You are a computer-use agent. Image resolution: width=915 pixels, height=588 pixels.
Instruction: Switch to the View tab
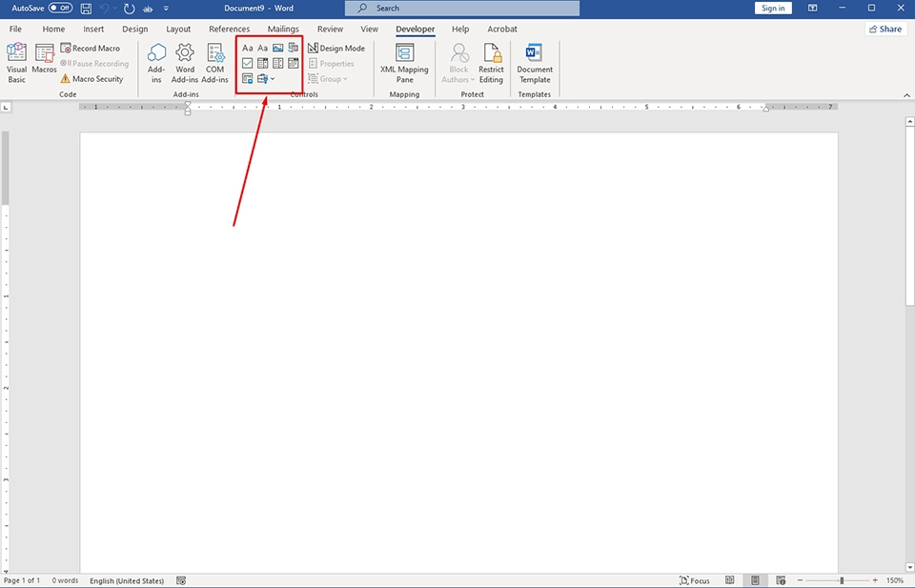pos(370,29)
